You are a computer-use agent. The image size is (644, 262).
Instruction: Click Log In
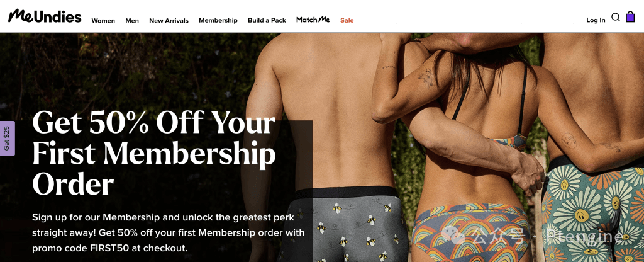(596, 20)
